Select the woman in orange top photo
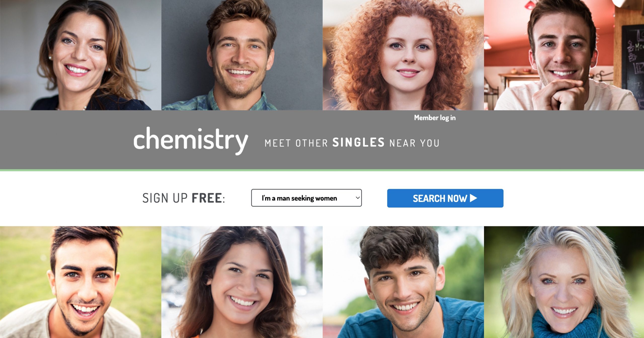The width and height of the screenshot is (644, 338). [242, 282]
